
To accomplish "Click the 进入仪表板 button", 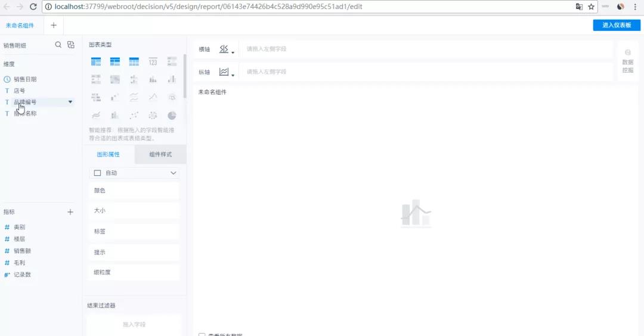I will coord(617,25).
